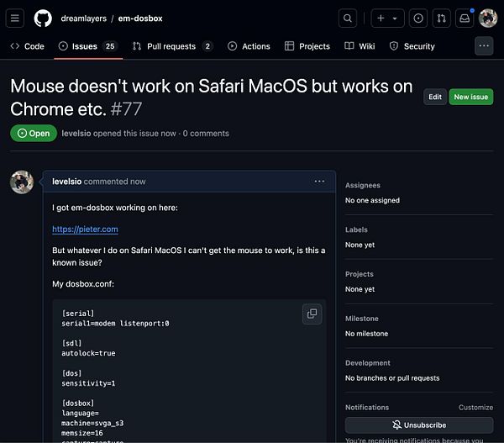Click the commenter avatar beside the comment

(22, 182)
